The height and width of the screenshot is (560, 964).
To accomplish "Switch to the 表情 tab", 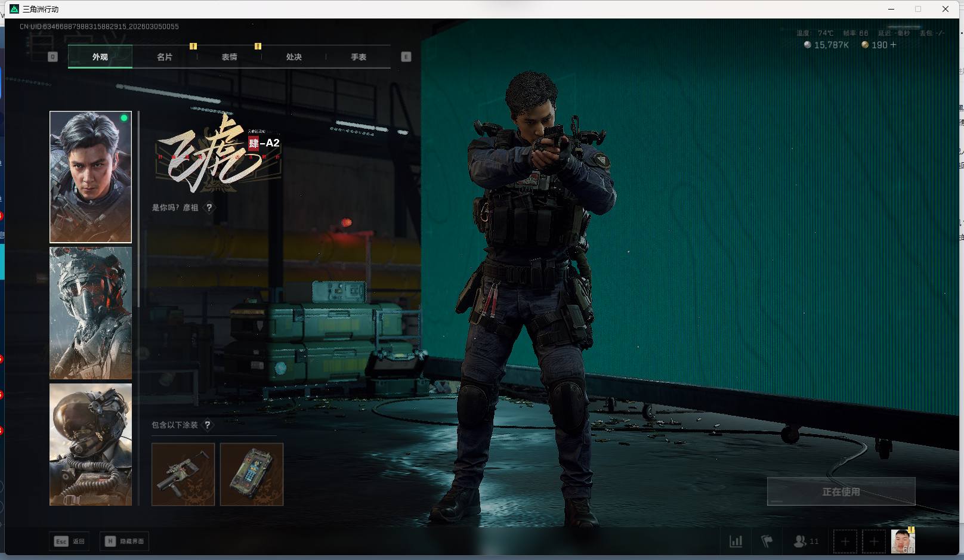I will click(229, 57).
